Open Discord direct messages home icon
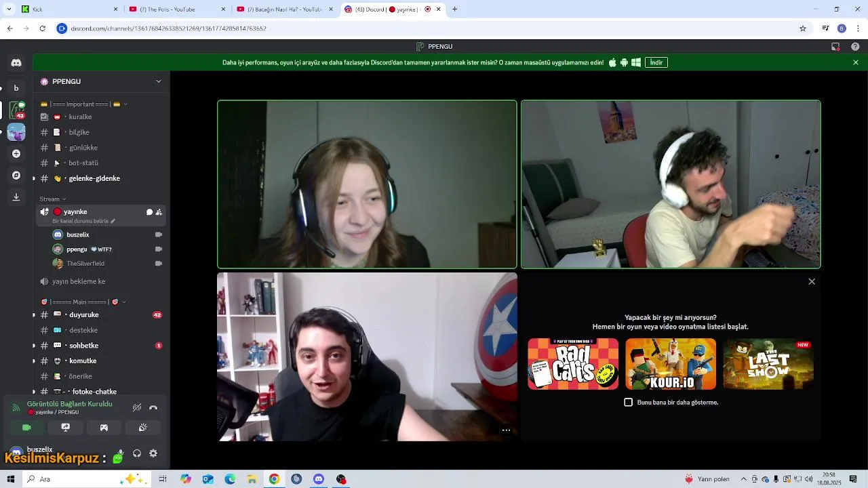The width and height of the screenshot is (868, 488). 16,62
